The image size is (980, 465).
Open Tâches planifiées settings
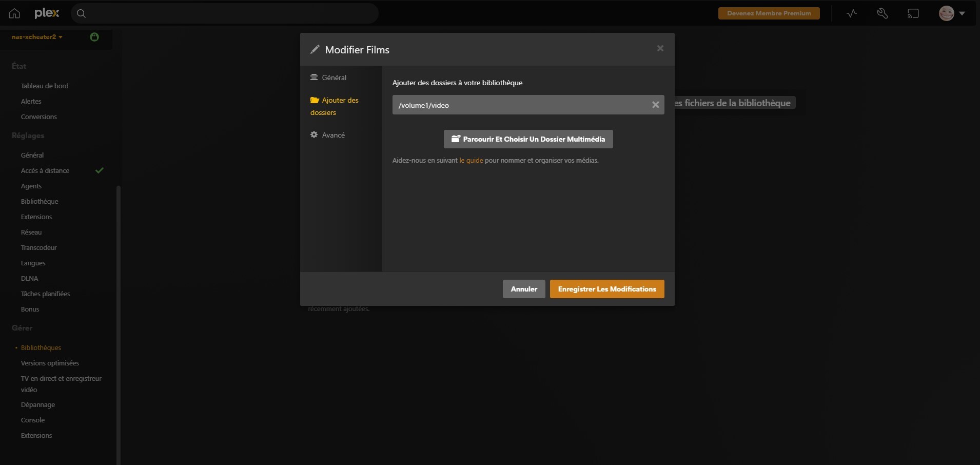click(46, 294)
